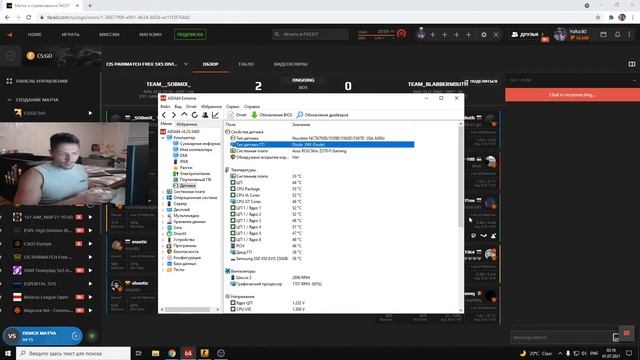Viewport: 640px width, 360px height.
Task: Open AIDA64 graph/benchmark chart icon
Action: 216,115
